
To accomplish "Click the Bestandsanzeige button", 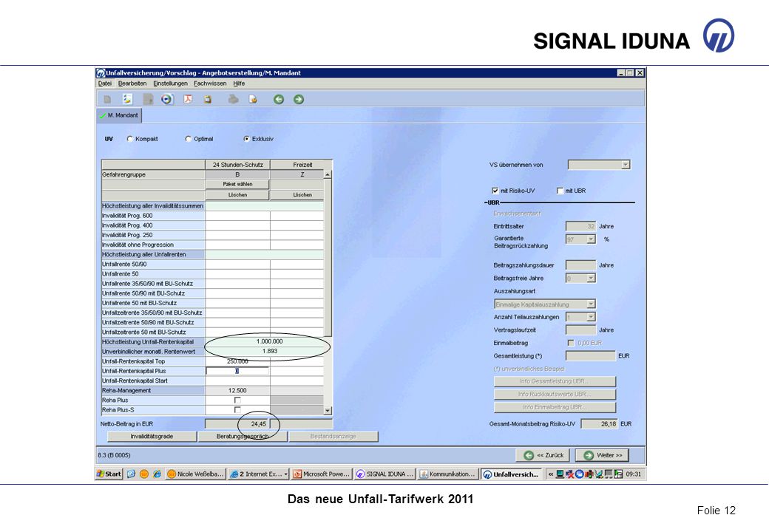I will coord(333,437).
